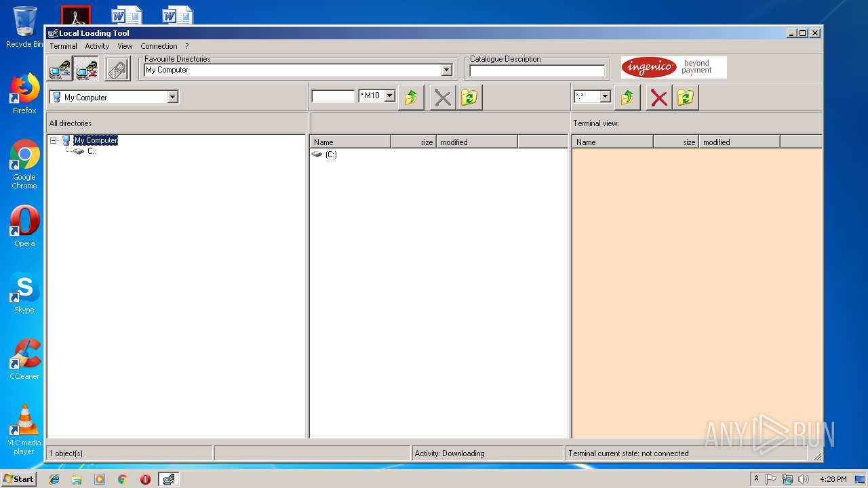Open Skype desktop shortcut
868x488 pixels.
(24, 293)
